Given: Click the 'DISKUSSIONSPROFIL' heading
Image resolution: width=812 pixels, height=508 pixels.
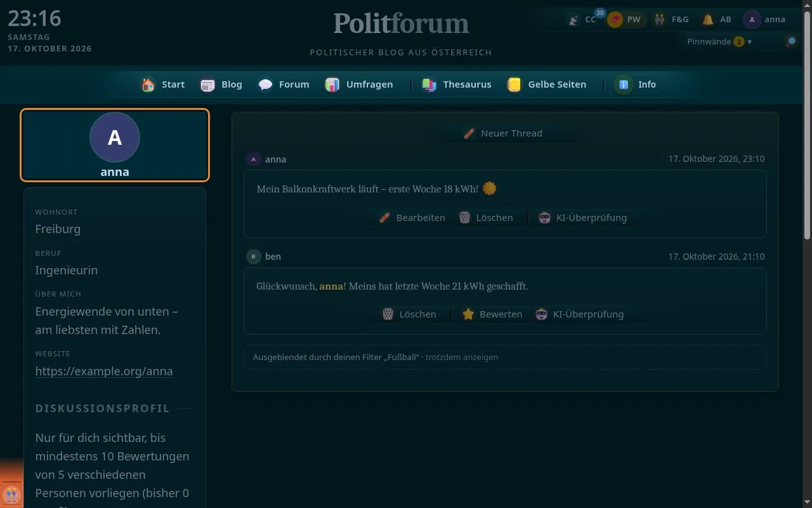Looking at the screenshot, I should pos(103,408).
